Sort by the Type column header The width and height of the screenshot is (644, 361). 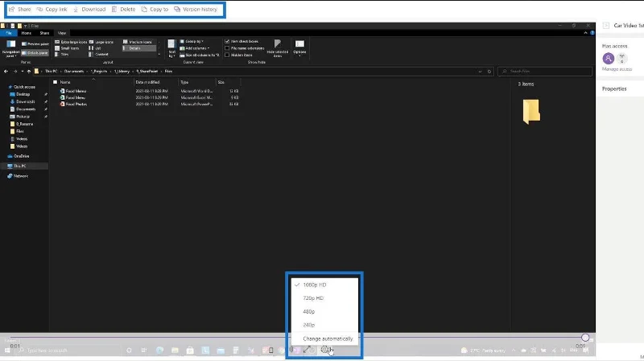pyautogui.click(x=184, y=82)
